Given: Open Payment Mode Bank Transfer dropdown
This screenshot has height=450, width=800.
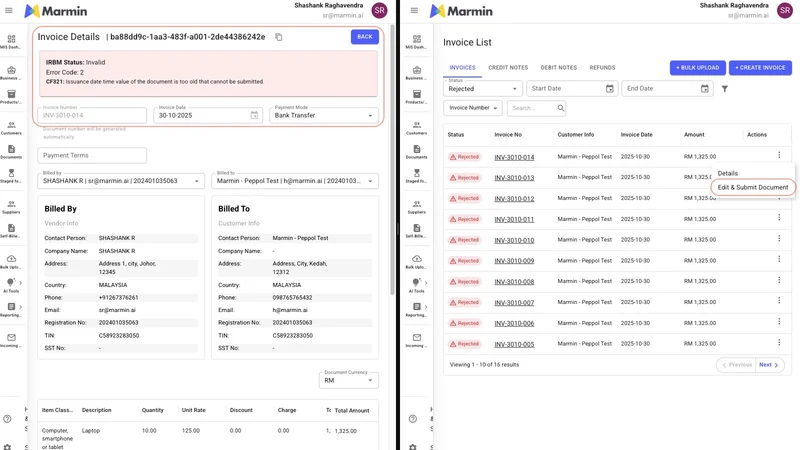Looking at the screenshot, I should 324,115.
